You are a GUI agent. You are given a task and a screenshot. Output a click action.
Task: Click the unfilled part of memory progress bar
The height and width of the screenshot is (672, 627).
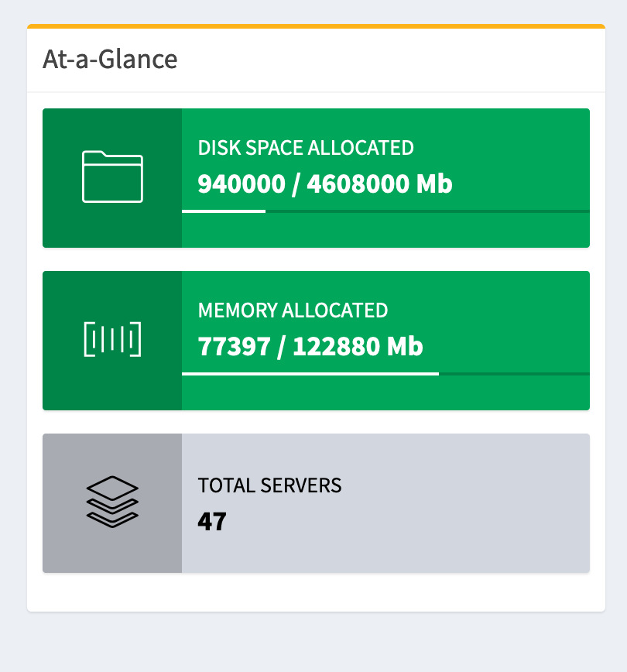515,373
